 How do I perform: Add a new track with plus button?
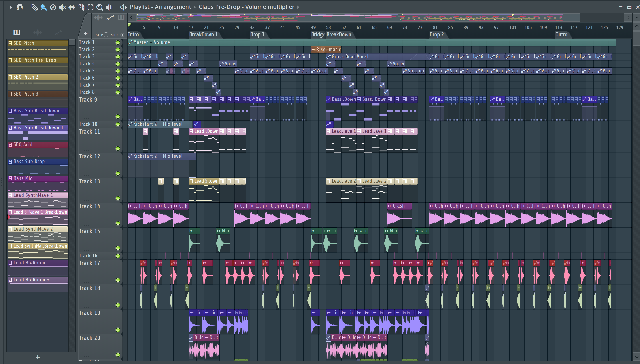pos(86,34)
